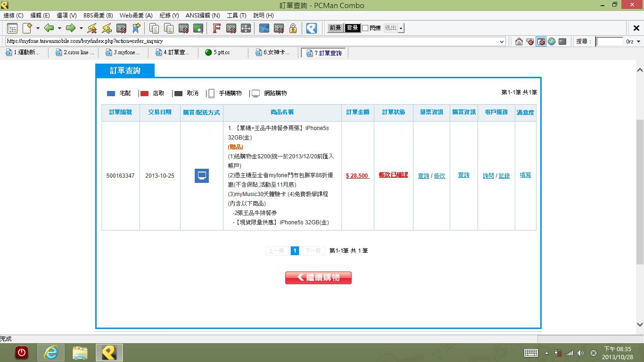Open the BBS最愛 (B) menu

click(98, 16)
